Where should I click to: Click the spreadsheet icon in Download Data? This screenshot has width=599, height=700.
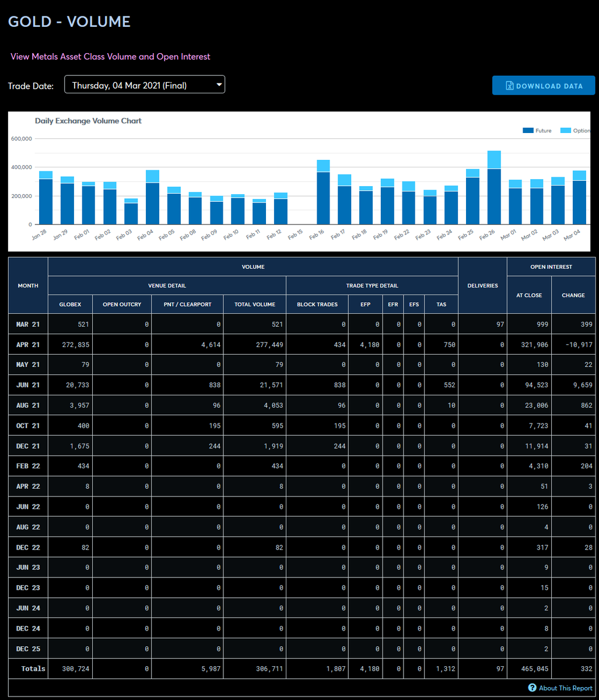509,86
